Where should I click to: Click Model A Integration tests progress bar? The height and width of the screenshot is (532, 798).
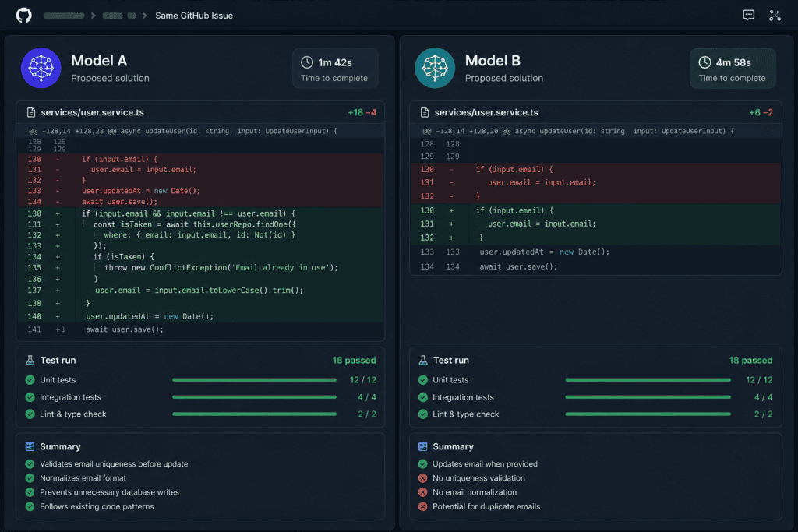click(255, 397)
